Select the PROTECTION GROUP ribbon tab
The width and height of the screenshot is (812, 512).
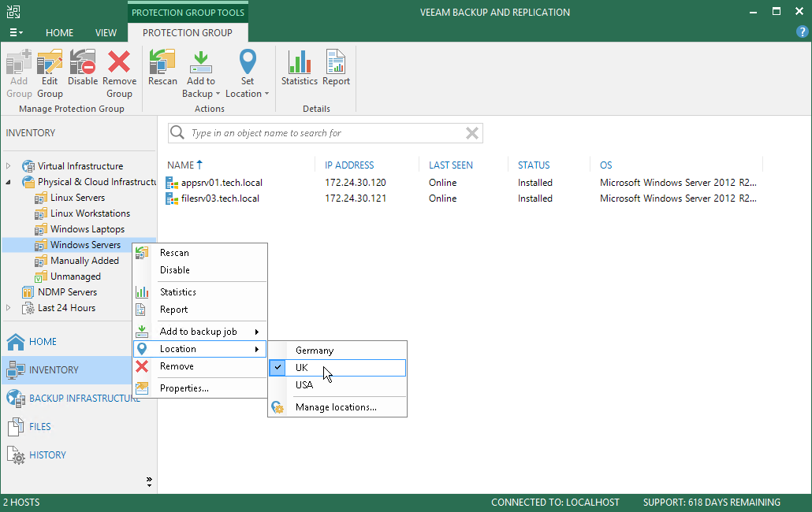tap(188, 32)
